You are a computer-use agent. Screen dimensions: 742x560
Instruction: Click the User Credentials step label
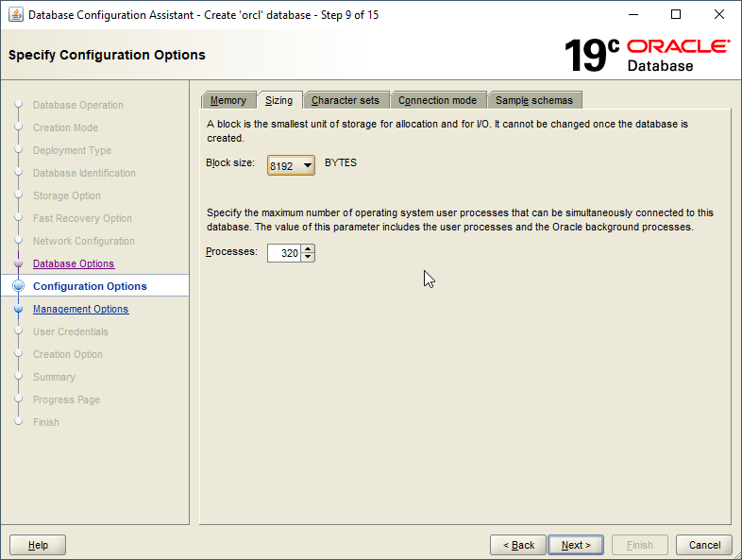[x=71, y=331]
